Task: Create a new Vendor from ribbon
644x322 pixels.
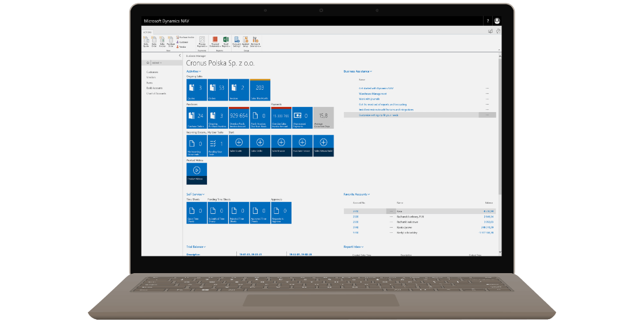Action: (182, 47)
